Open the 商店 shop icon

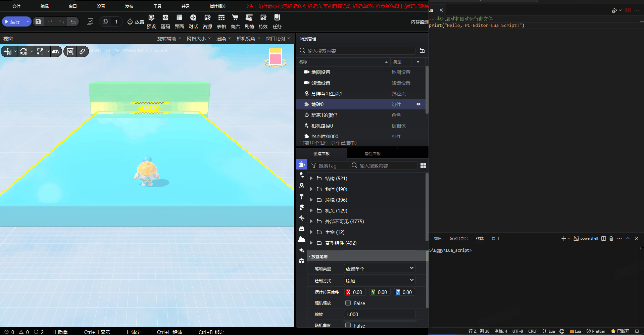point(235,21)
